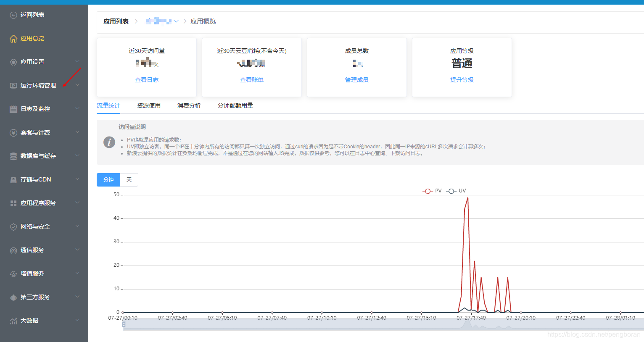Expand the 应用设置 menu chevron
This screenshot has width=644, height=342.
(x=77, y=61)
